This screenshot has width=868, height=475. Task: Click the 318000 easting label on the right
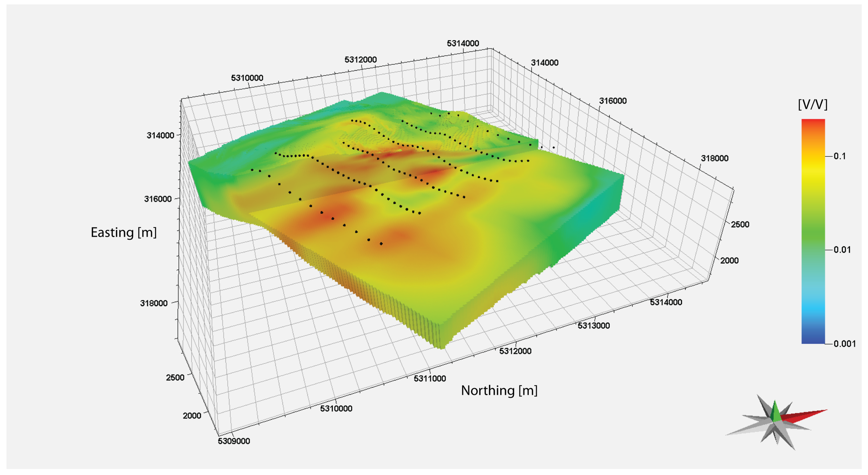(x=714, y=158)
